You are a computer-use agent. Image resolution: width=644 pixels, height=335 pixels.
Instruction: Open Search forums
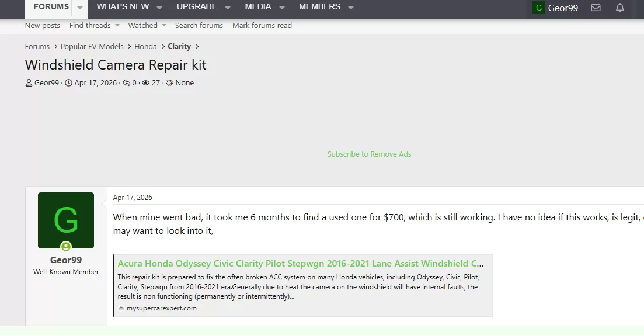click(x=199, y=26)
